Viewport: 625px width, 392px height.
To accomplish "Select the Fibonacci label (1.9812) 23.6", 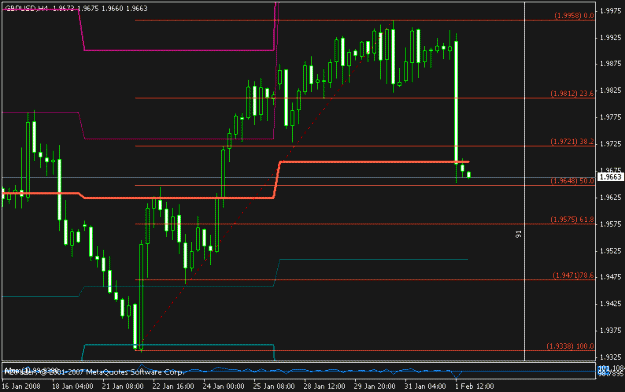I will tap(572, 93).
